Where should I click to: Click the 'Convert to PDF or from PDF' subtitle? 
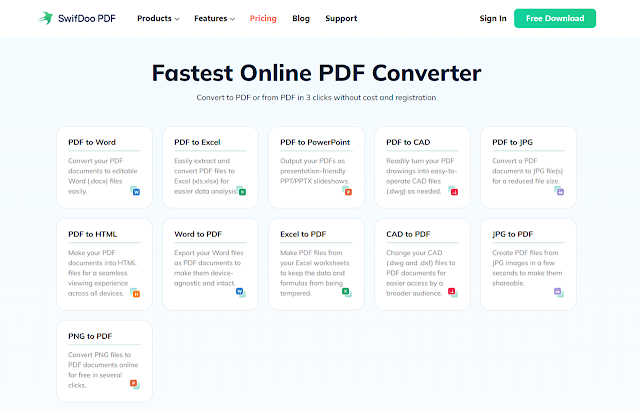[316, 98]
